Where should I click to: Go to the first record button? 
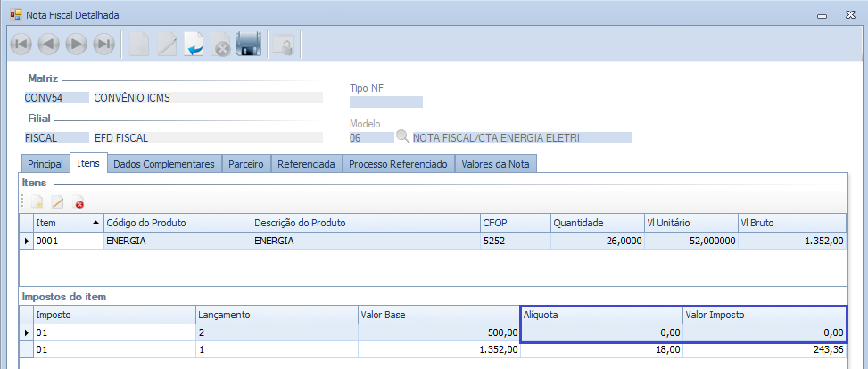click(21, 44)
